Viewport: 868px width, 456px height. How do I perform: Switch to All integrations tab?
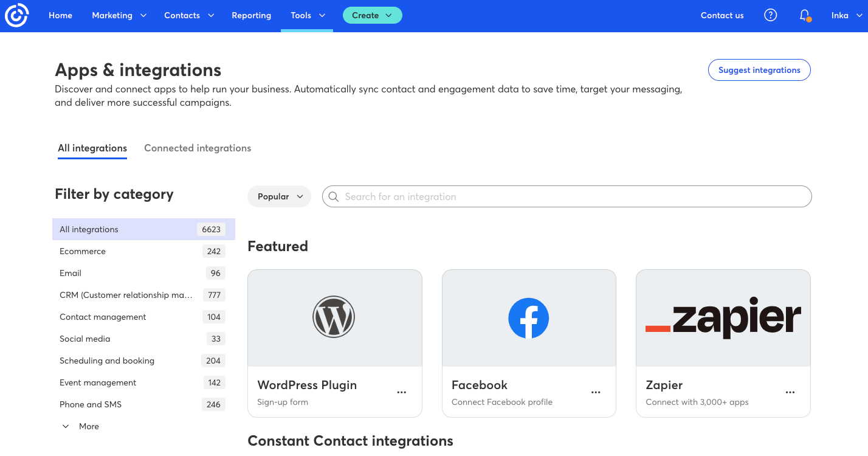[92, 148]
